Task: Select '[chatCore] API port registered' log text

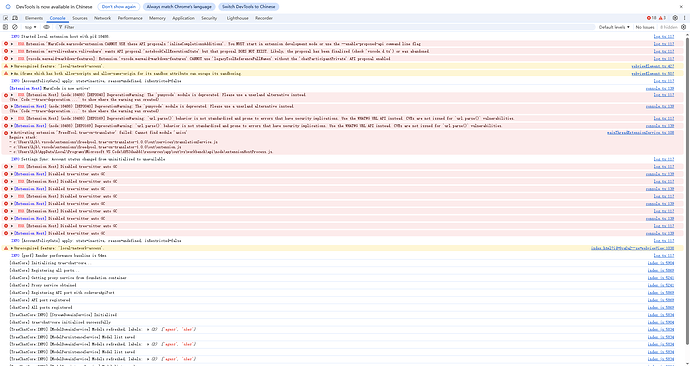Action: tap(40, 300)
